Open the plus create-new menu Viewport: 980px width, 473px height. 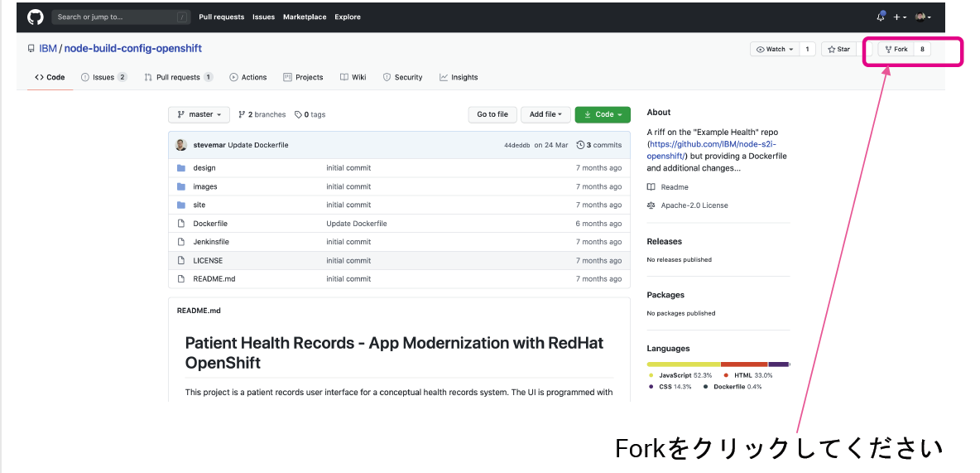900,17
